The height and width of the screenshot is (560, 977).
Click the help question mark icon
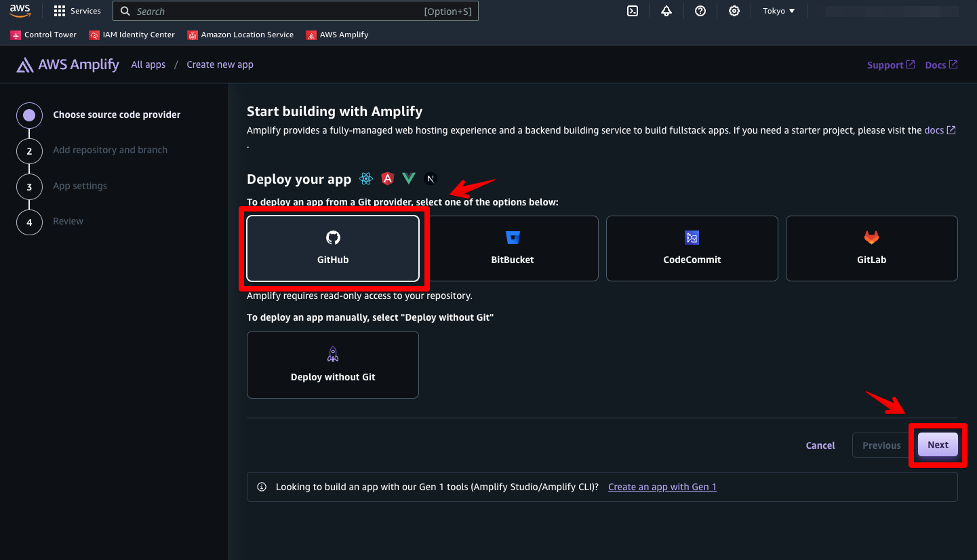click(x=700, y=11)
